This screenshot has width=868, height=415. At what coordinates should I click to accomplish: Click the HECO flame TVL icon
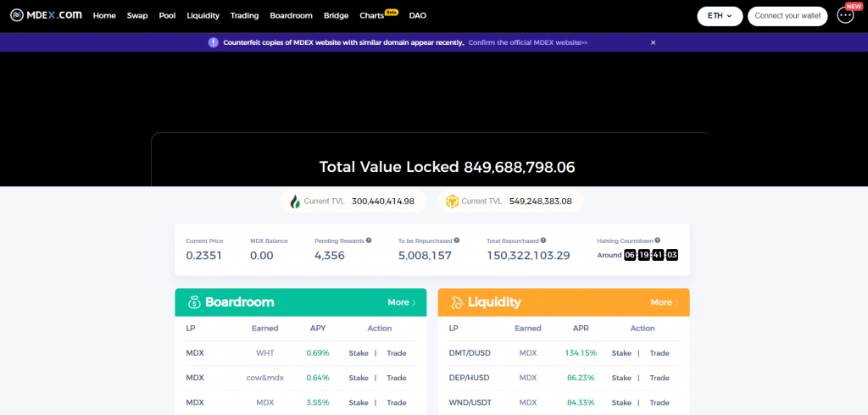295,202
